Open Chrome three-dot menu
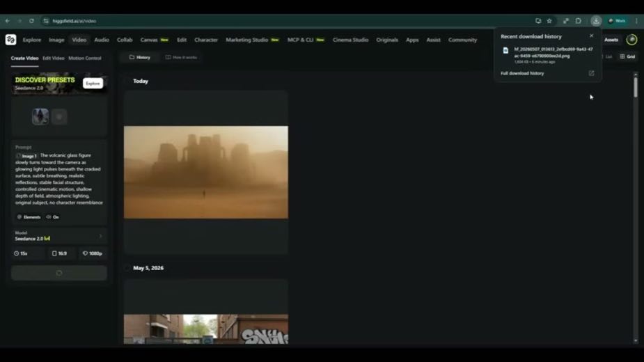This screenshot has width=644, height=362. (x=636, y=21)
